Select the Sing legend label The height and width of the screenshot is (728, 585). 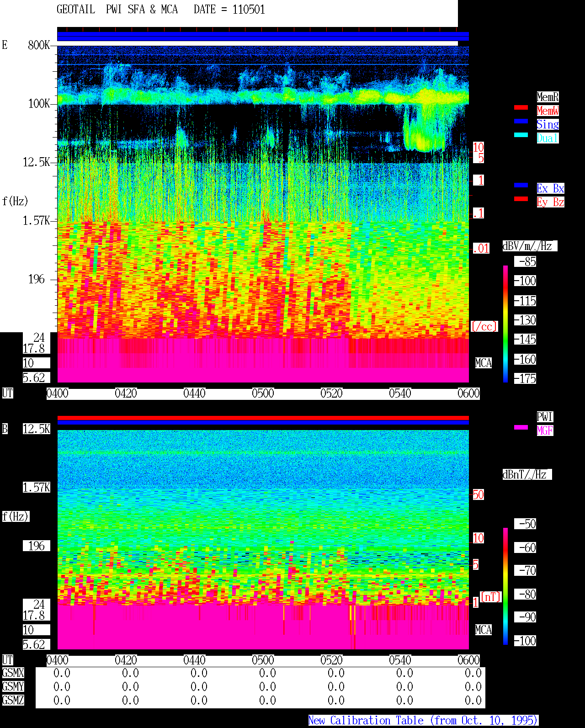548,124
